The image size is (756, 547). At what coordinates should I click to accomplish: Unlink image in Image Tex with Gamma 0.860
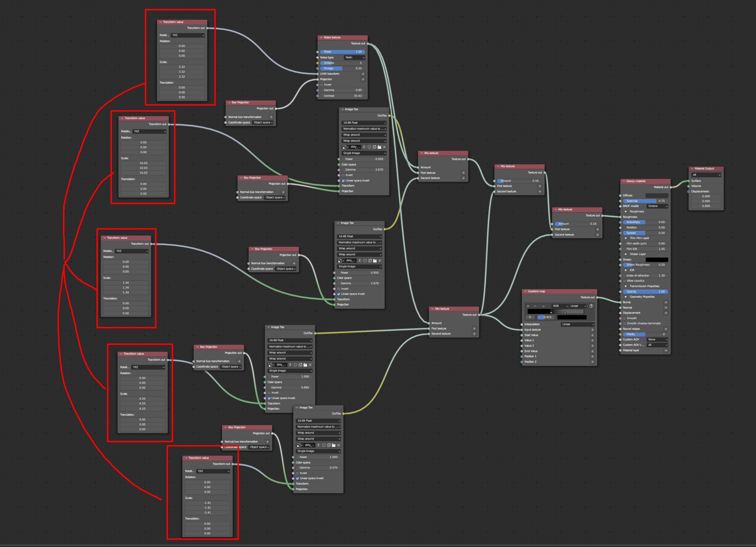click(x=310, y=365)
